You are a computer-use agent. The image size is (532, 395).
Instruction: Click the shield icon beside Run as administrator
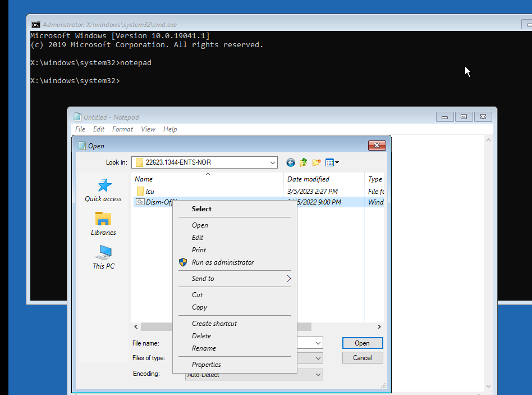point(183,262)
